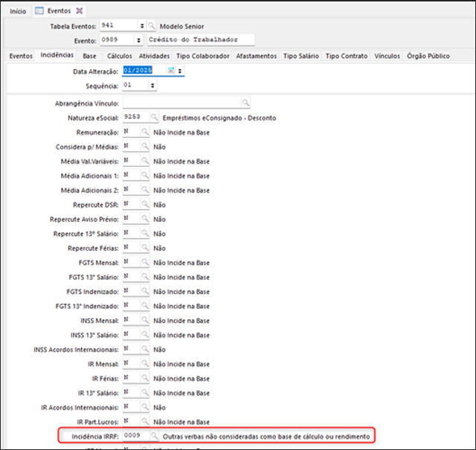
Task: Click Remuneração value field N
Action: pyautogui.click(x=132, y=131)
